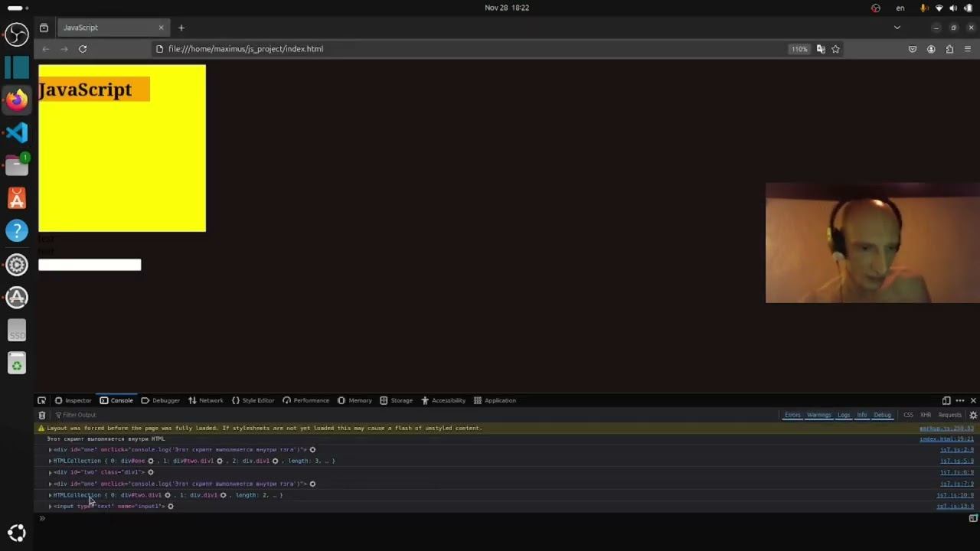Toggle the Logs filter in console
The image size is (980, 551).
point(844,415)
